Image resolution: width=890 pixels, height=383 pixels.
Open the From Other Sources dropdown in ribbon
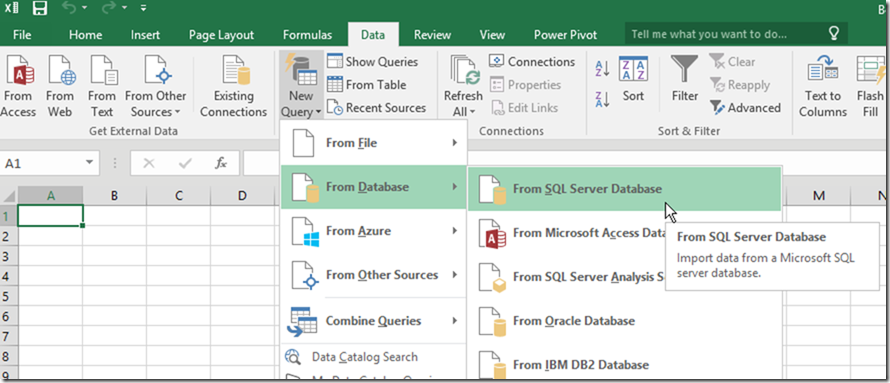[156, 86]
